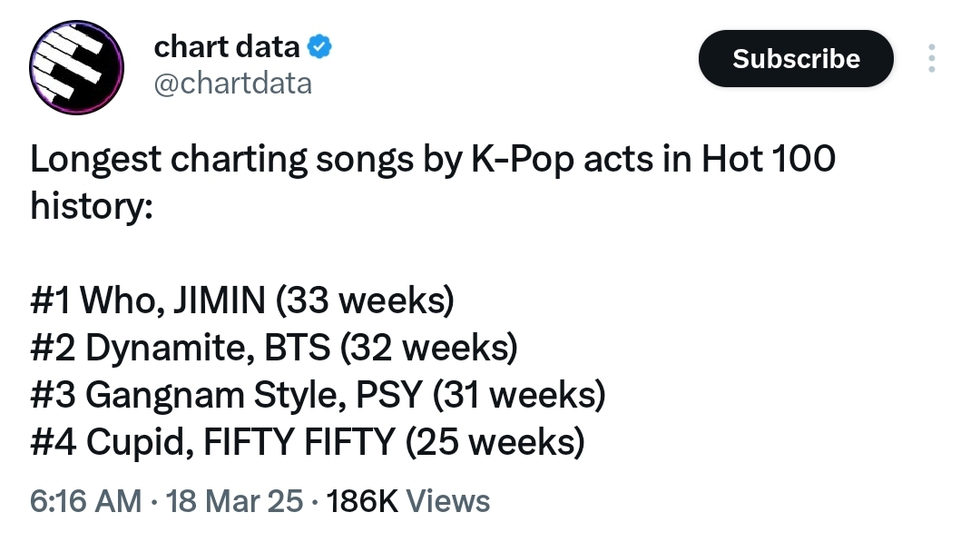Click the 18 Mar 25 date
Image resolution: width=980 pixels, height=542 pixels.
(x=234, y=501)
